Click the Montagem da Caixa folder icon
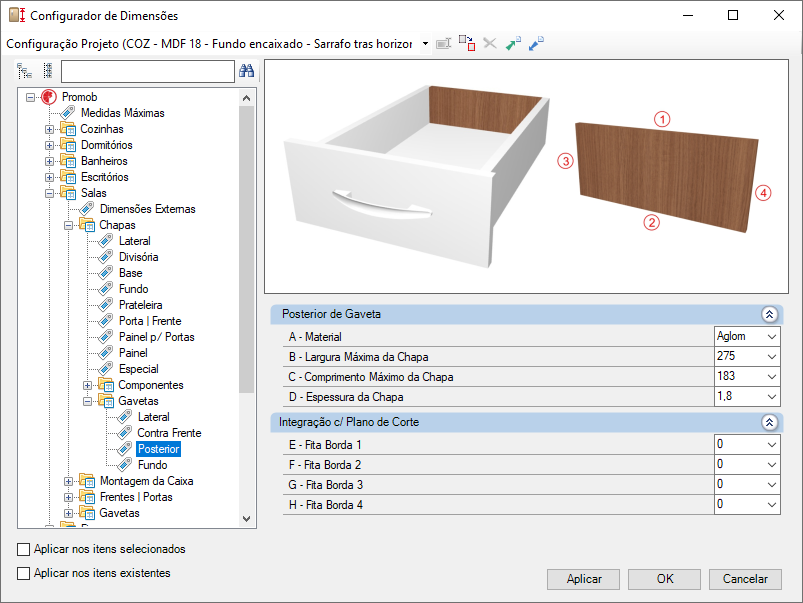The image size is (803, 603). click(87, 481)
